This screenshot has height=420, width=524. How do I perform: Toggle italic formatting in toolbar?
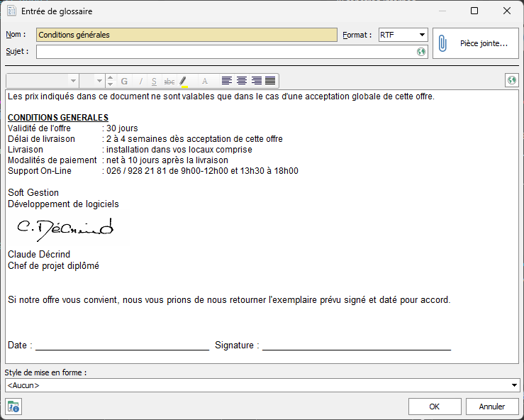click(140, 81)
